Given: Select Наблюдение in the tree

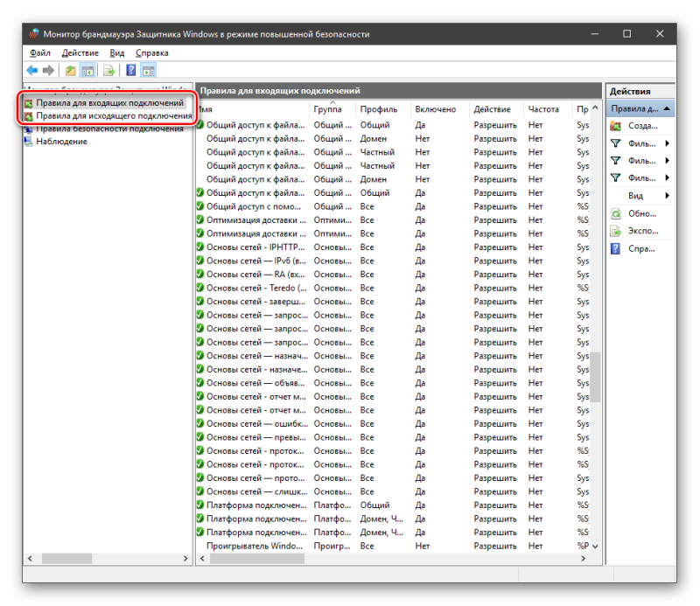Looking at the screenshot, I should (61, 142).
